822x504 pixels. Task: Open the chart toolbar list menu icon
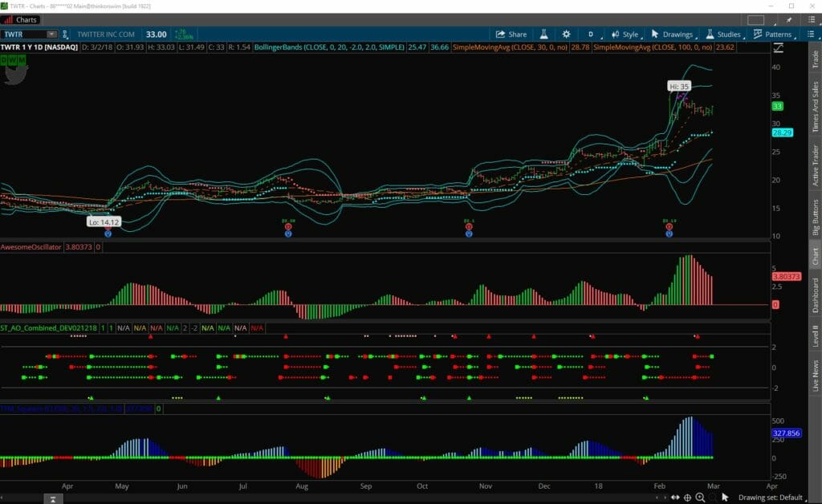pos(811,35)
